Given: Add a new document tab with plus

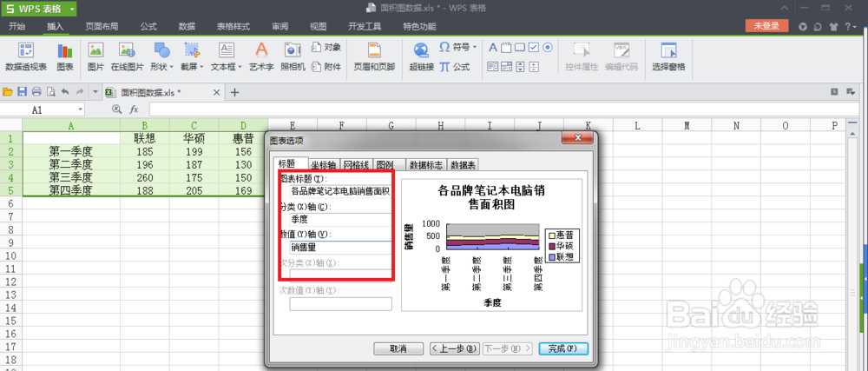Looking at the screenshot, I should [x=234, y=92].
